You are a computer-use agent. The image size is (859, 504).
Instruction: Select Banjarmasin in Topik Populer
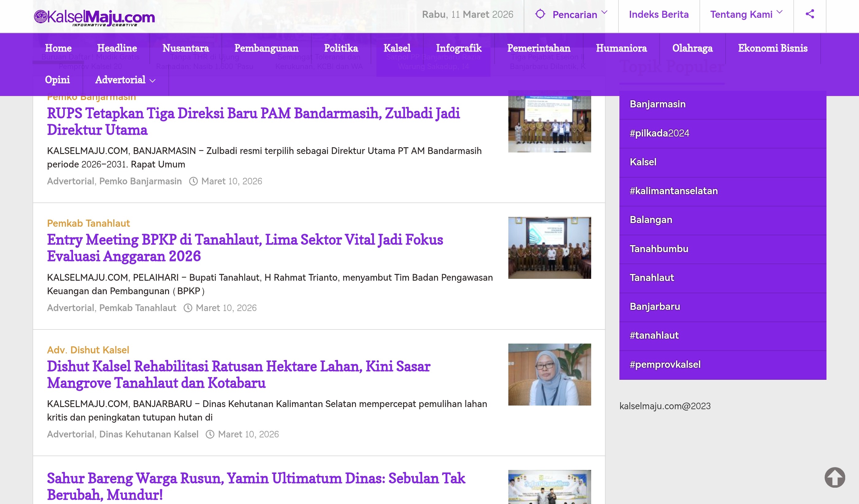click(723, 105)
